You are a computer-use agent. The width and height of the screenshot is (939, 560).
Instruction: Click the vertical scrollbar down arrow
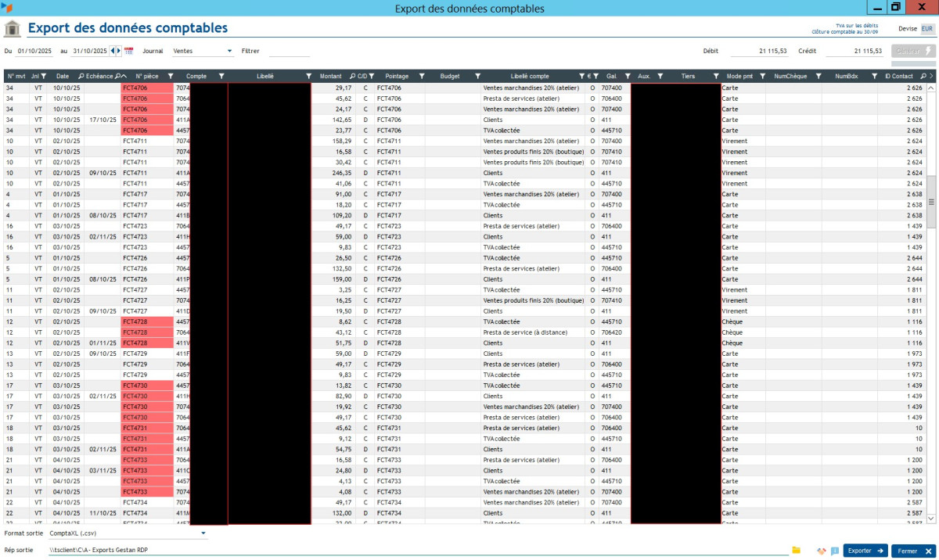coord(931,518)
